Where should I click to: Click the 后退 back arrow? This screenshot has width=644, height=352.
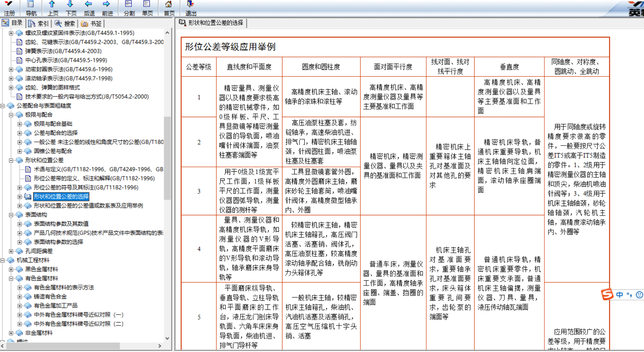pos(89,8)
